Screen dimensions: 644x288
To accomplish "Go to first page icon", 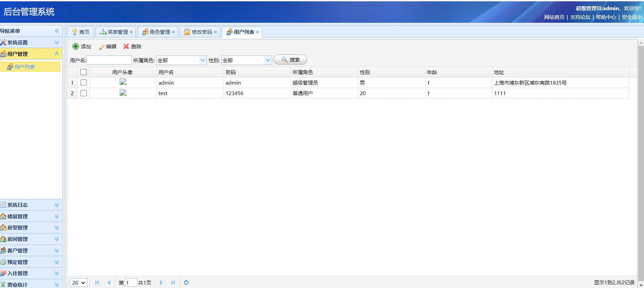I will 97,283.
